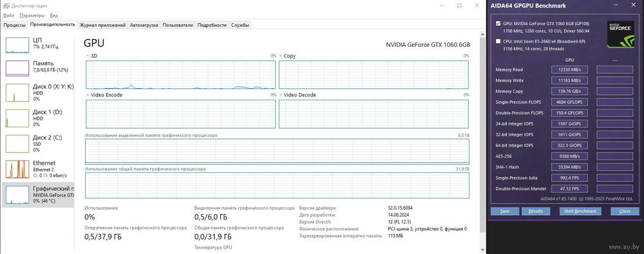Click the Start Benchmark button

pos(580,212)
